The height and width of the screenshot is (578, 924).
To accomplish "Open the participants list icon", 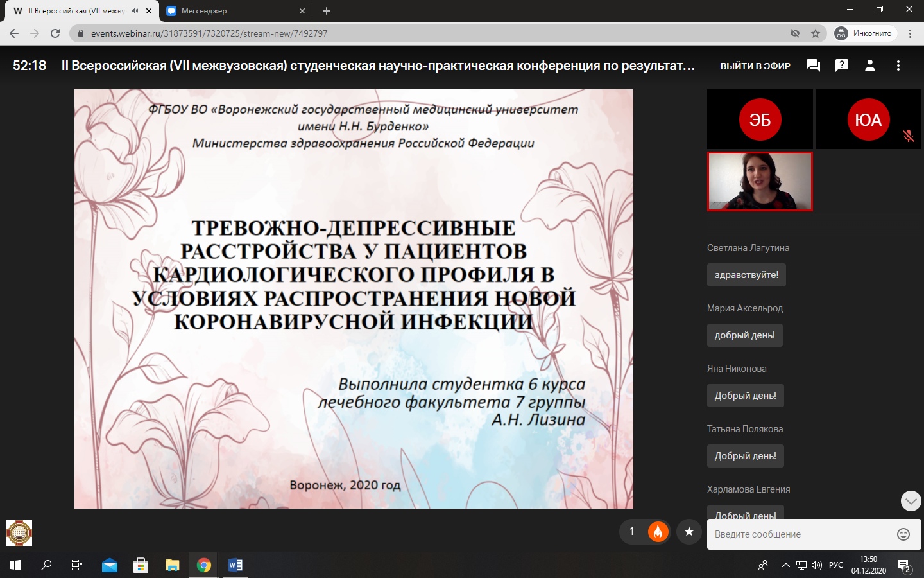I will (870, 66).
